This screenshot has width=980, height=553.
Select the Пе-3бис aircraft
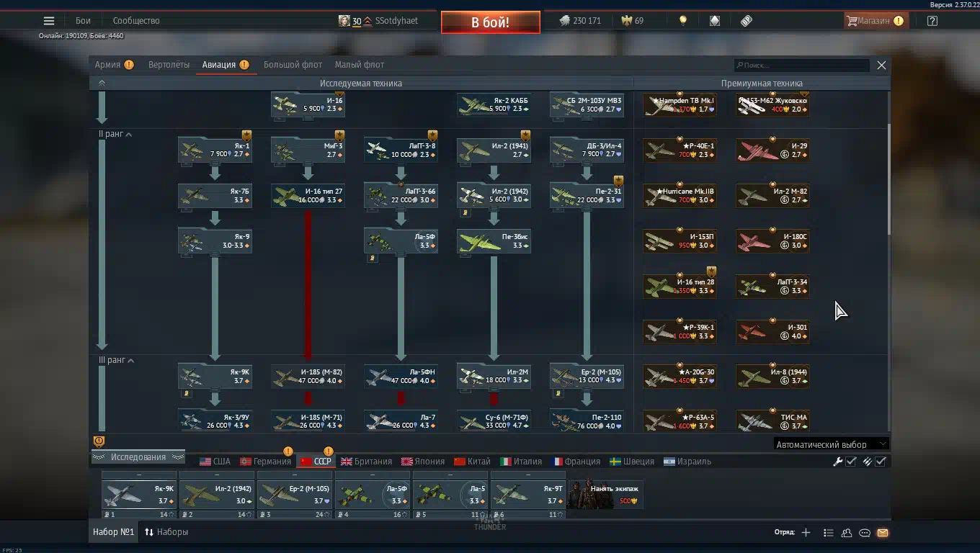494,240
